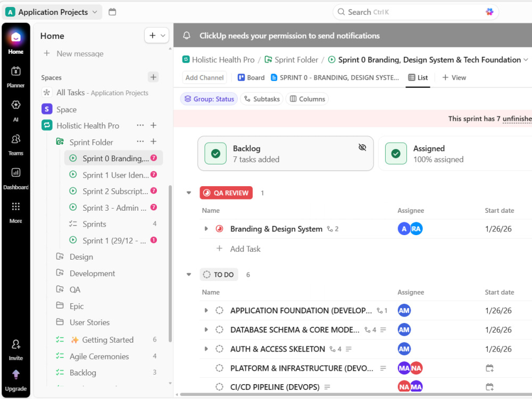Click the QA REVIEW red status label

point(226,193)
